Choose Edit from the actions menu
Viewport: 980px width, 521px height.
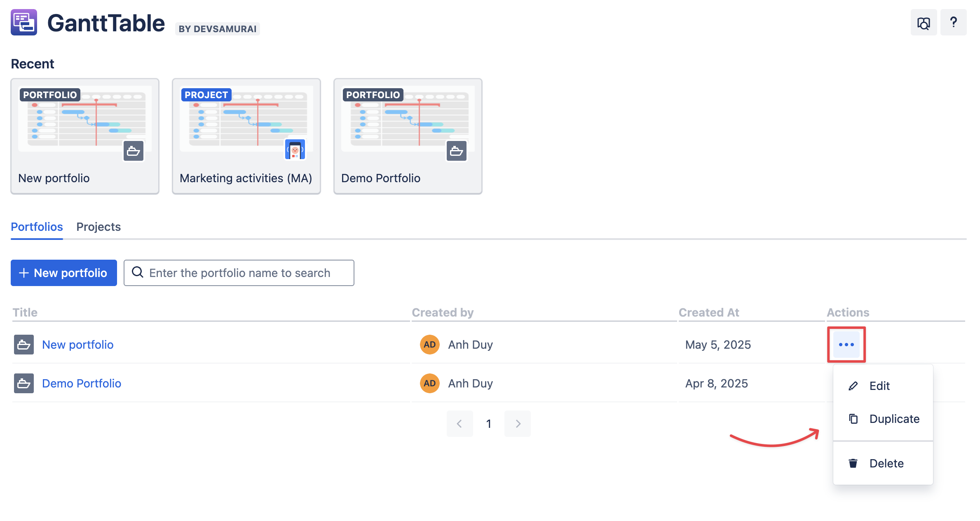click(879, 386)
